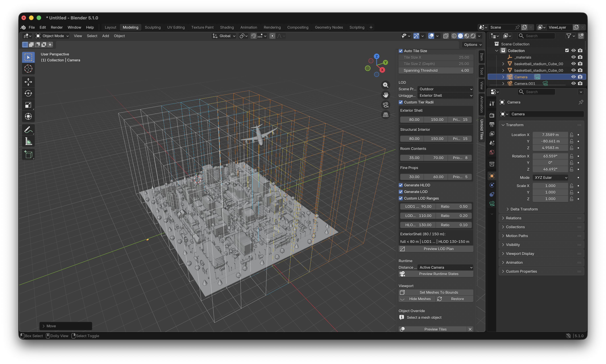The height and width of the screenshot is (364, 606).
Task: Click the Blender logo menu icon
Action: (23, 27)
